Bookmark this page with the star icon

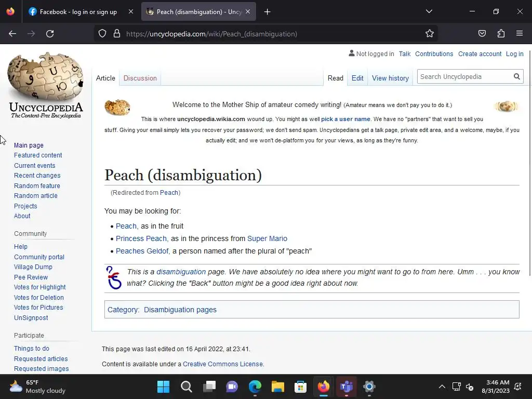point(430,34)
